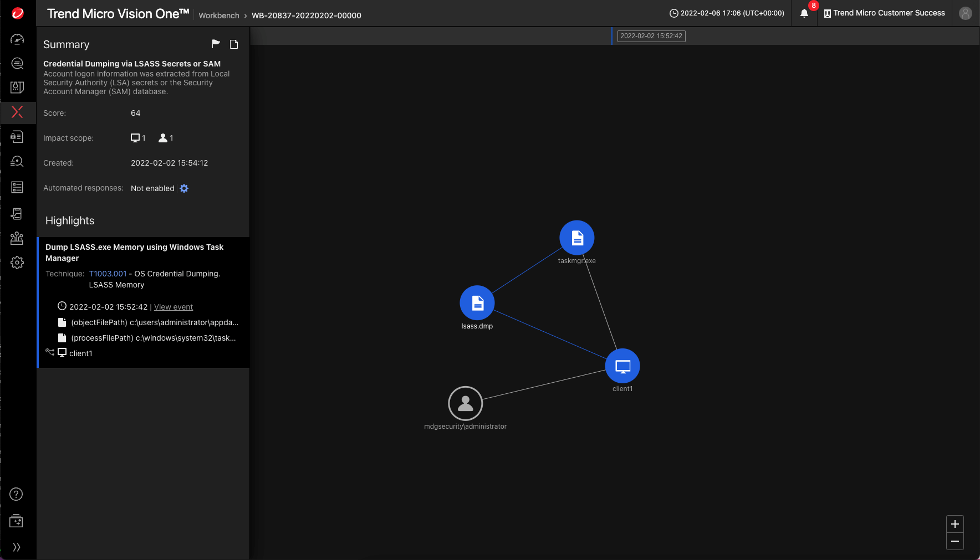Go to the Workbench breadcrumb
The width and height of the screenshot is (980, 560).
tap(219, 16)
